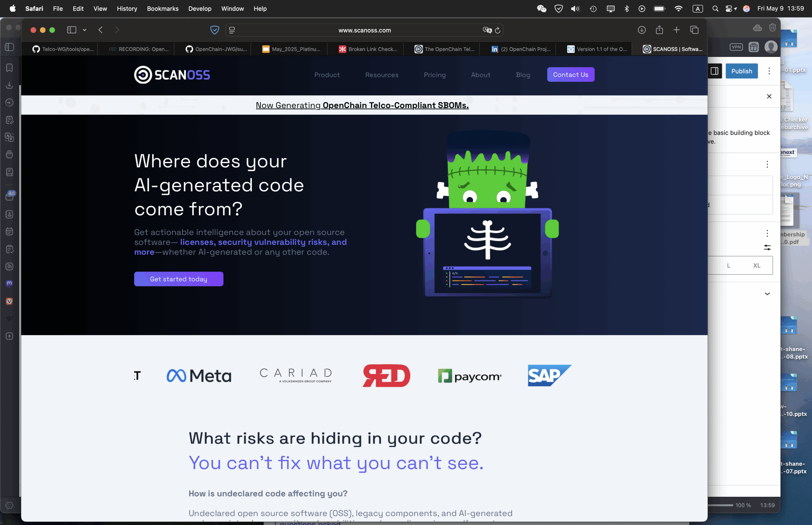Show Safari downloads
This screenshot has width=812, height=525.
pos(642,30)
